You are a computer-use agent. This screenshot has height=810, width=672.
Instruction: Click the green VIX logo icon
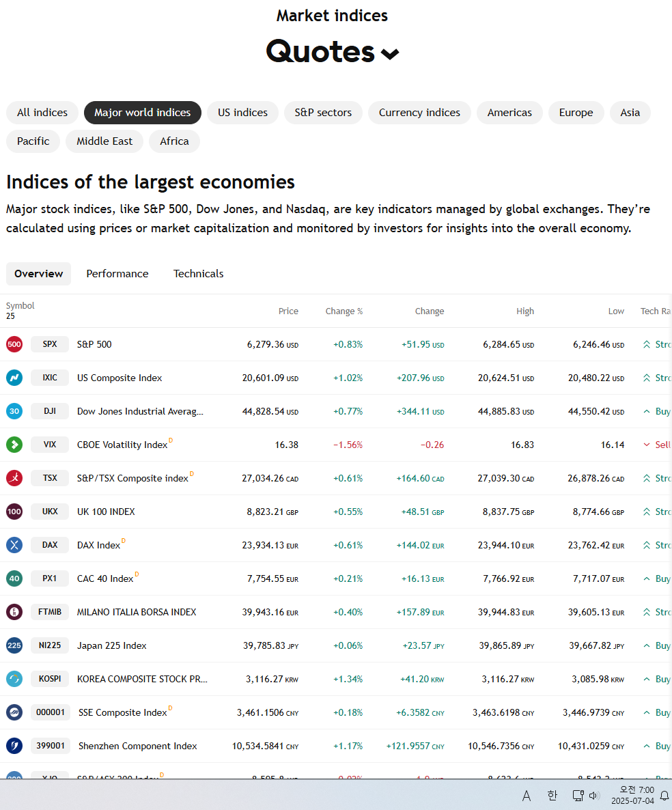(14, 444)
